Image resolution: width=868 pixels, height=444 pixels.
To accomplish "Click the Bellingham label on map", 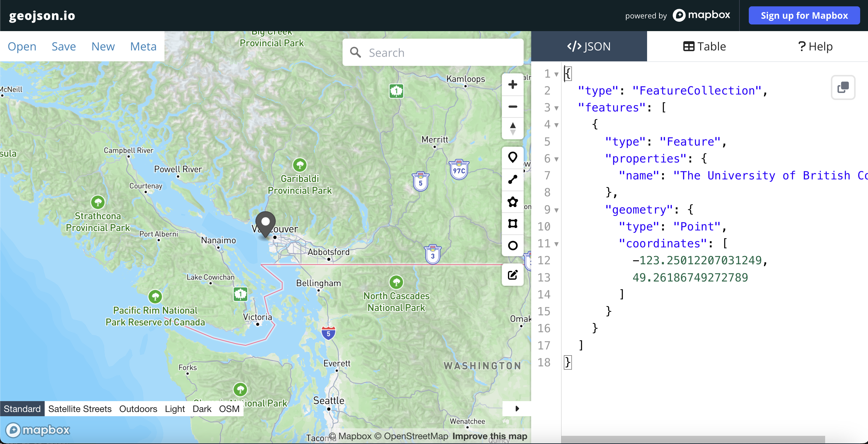I will (x=318, y=283).
